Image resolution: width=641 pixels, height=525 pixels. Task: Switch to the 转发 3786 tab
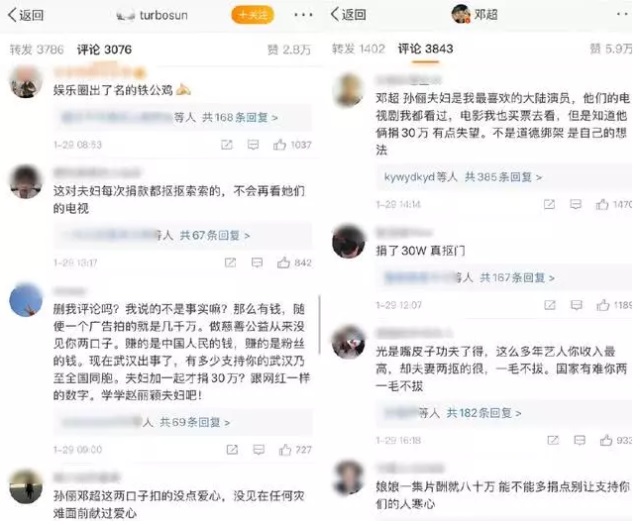click(x=37, y=50)
